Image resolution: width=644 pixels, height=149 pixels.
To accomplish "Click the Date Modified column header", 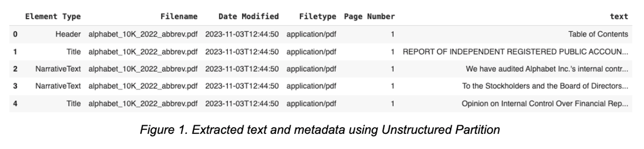I will tap(248, 17).
